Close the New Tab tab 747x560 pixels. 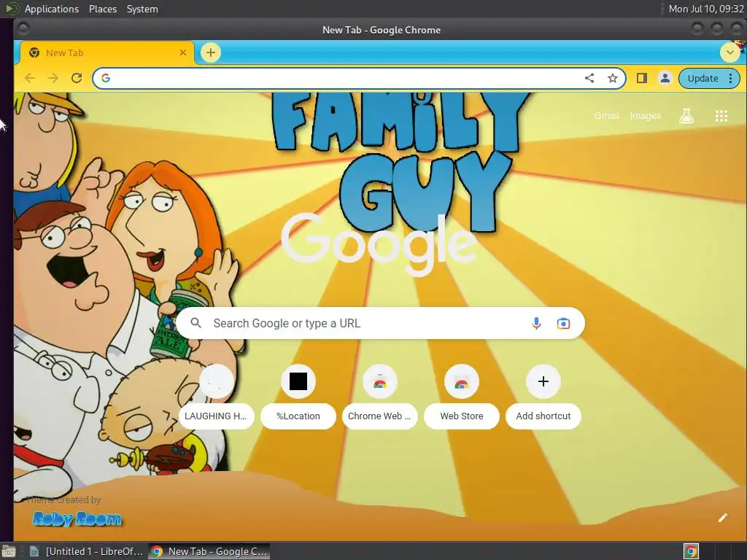(183, 52)
